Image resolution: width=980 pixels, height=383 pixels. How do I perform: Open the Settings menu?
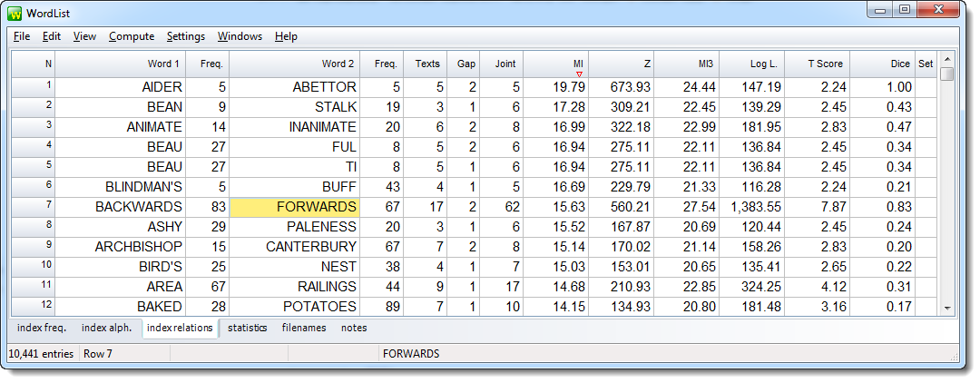coord(185,36)
